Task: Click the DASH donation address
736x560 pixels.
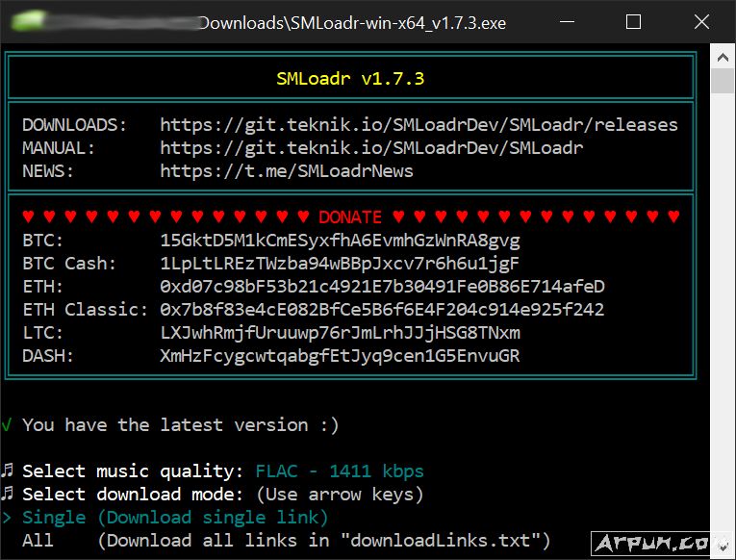Action: tap(340, 356)
